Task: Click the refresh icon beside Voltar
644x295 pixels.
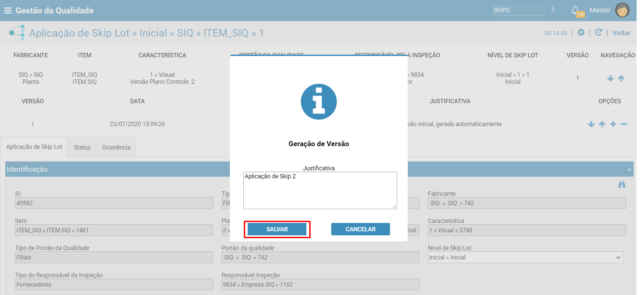Action: coord(598,33)
